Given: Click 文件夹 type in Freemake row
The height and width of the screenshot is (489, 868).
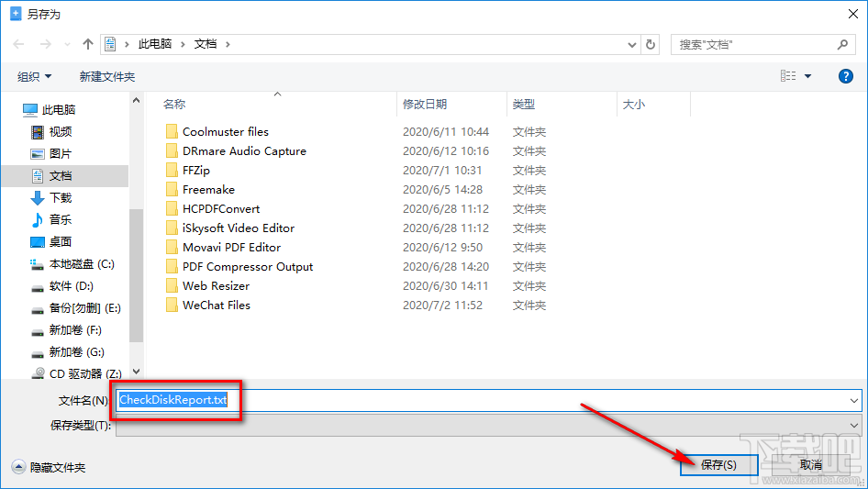Looking at the screenshot, I should [529, 189].
